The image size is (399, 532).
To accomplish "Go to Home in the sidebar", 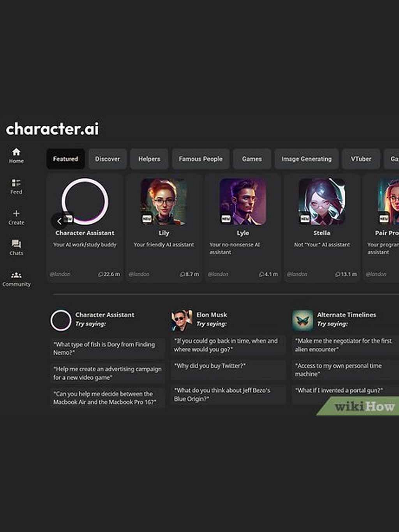I will 16,152.
